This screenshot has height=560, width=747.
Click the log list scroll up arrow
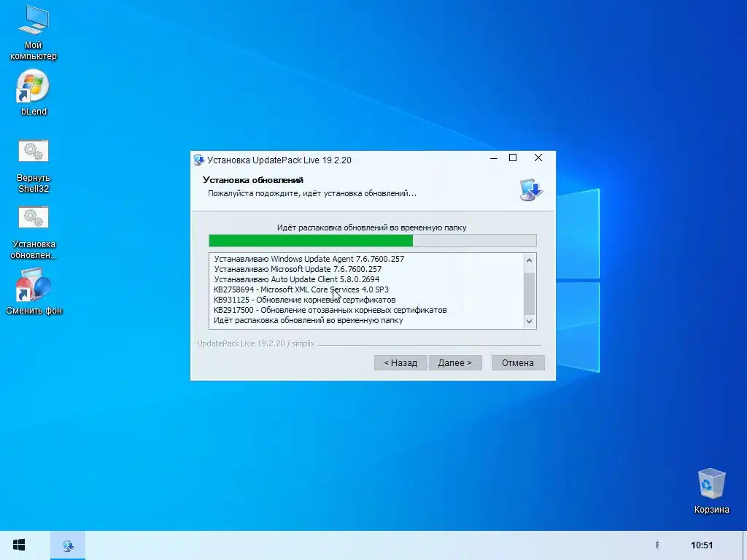(530, 260)
